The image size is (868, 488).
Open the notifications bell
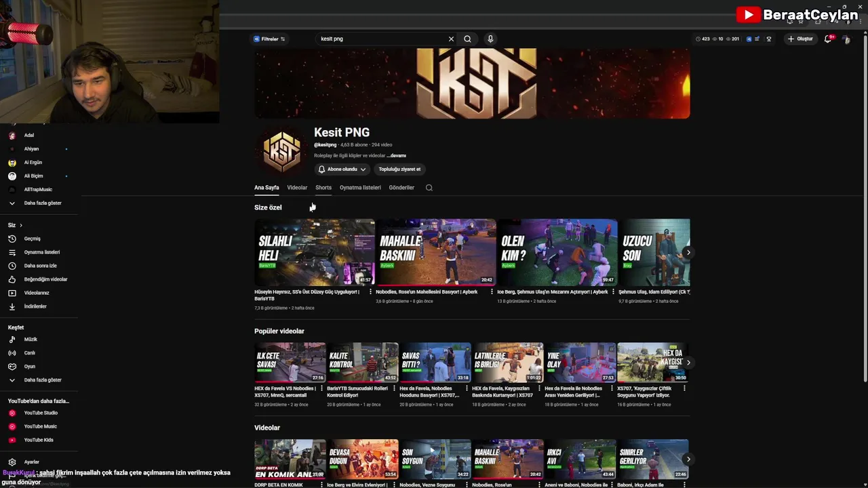coord(827,39)
